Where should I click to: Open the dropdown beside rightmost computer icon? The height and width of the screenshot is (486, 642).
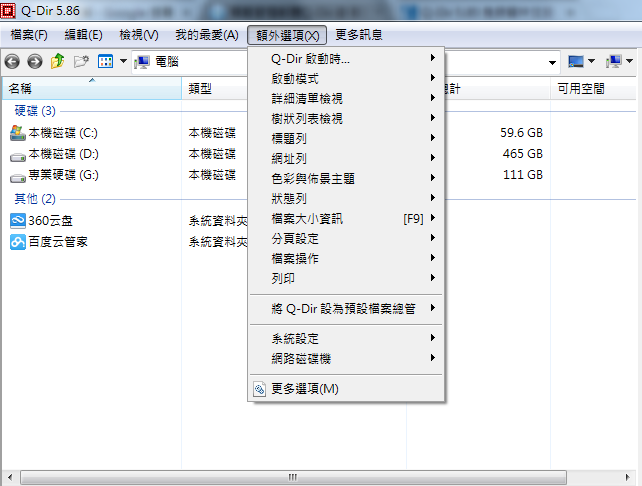tap(630, 61)
